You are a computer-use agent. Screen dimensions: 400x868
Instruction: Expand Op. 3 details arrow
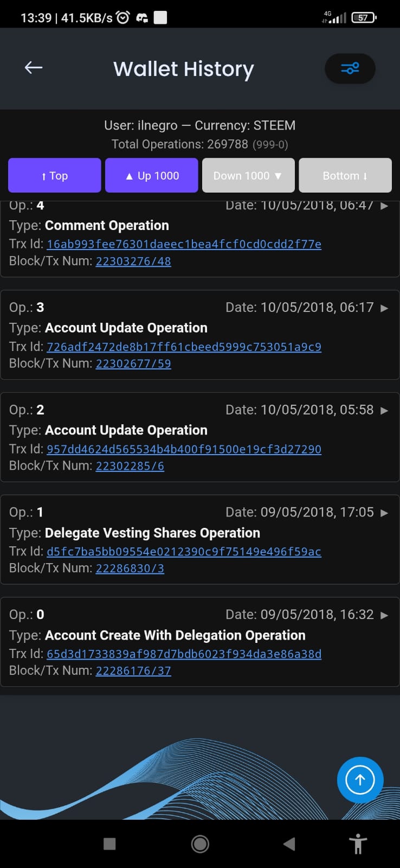click(x=384, y=308)
